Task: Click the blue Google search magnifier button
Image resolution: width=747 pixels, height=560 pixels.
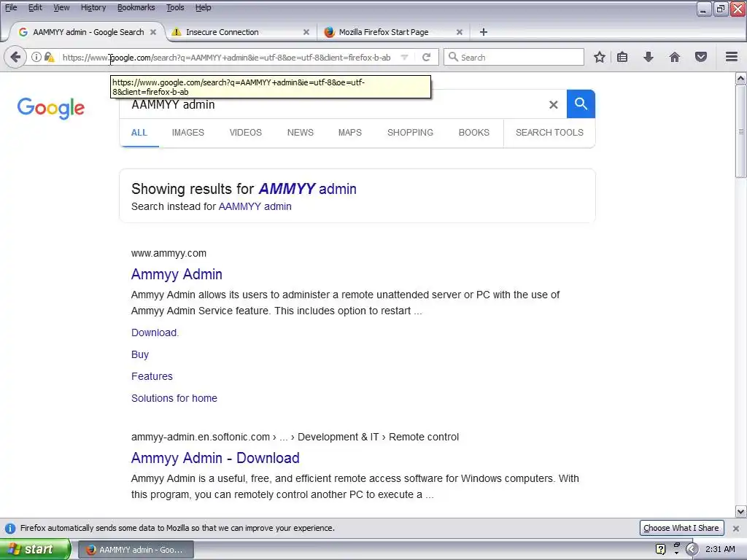Action: pyautogui.click(x=581, y=104)
